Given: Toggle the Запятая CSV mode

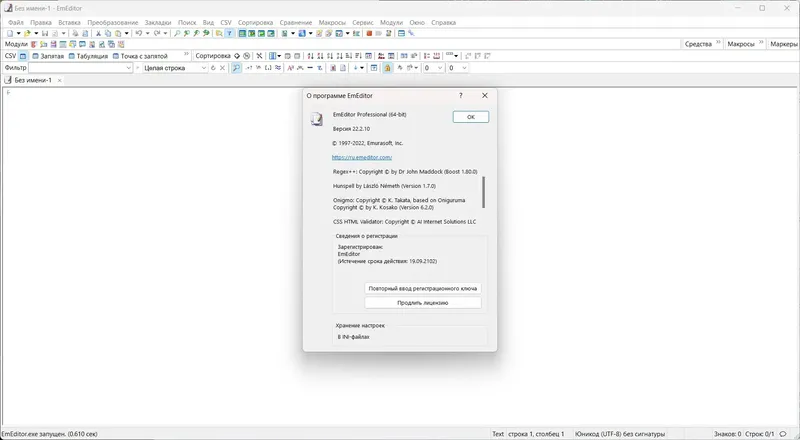Looking at the screenshot, I should pyautogui.click(x=48, y=56).
